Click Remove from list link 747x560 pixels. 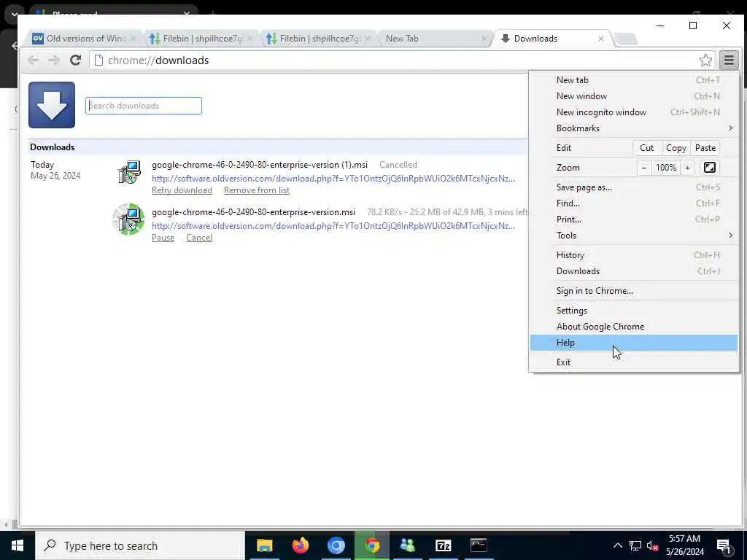point(257,190)
